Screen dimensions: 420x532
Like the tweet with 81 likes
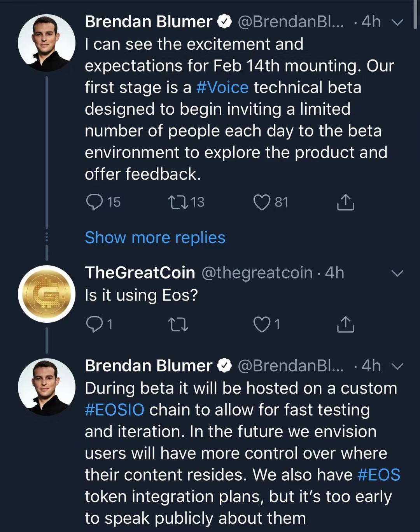coord(262,202)
